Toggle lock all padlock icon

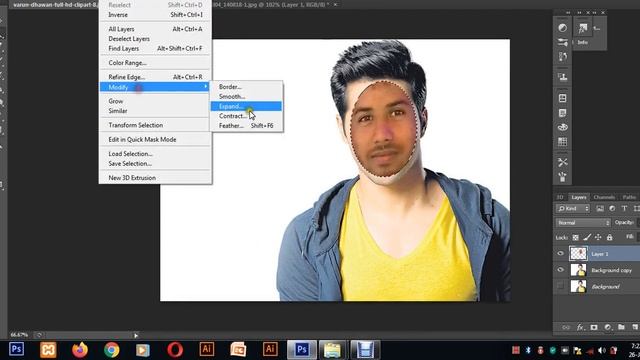click(609, 237)
